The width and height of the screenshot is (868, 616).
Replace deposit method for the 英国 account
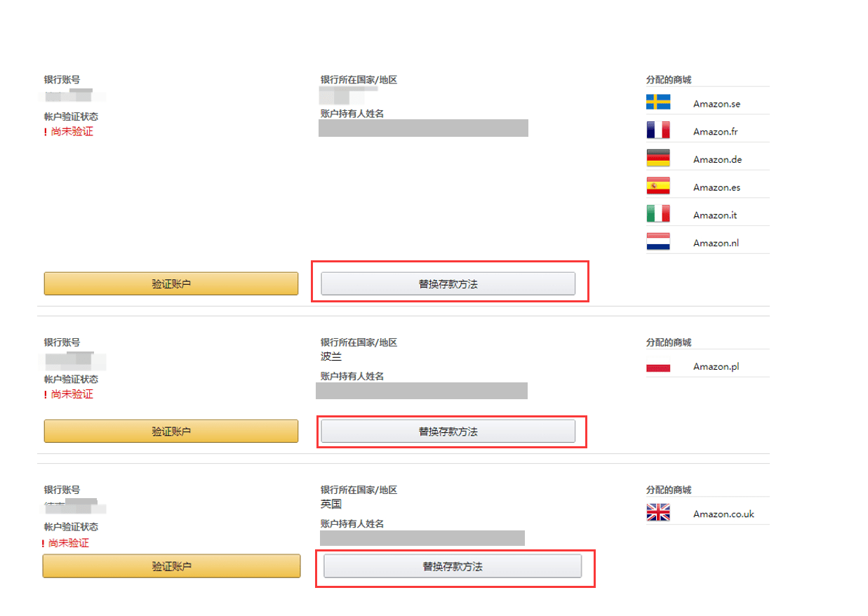point(452,566)
